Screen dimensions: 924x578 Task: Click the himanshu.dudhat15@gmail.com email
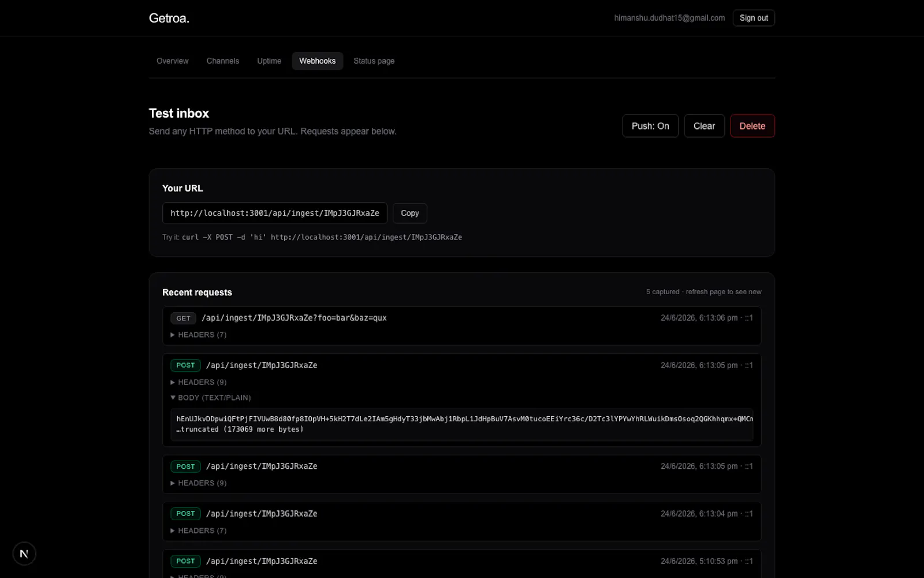[x=669, y=18]
